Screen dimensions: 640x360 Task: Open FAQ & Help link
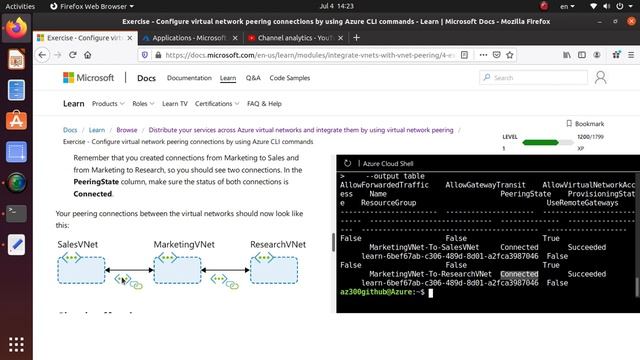(x=264, y=104)
